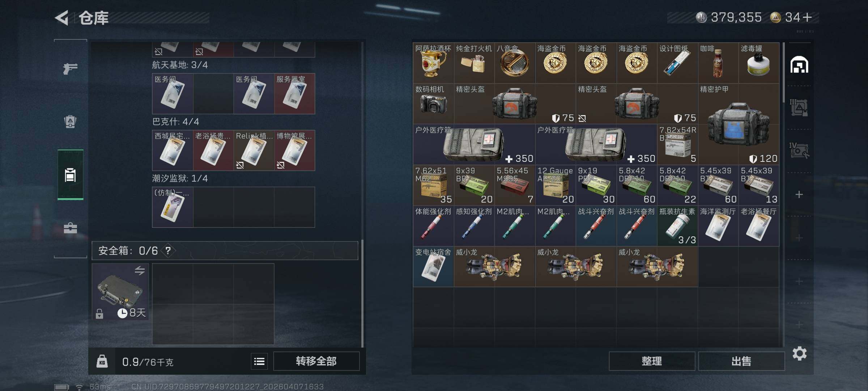Click the swap arrows on safe case
This screenshot has height=391, width=868.
(x=140, y=270)
